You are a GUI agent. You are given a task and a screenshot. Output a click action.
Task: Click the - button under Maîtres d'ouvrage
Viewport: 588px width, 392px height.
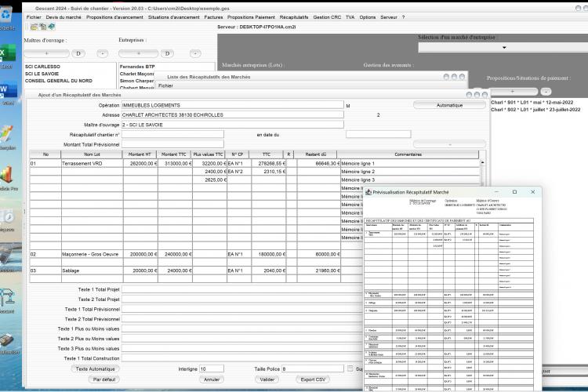click(x=103, y=53)
